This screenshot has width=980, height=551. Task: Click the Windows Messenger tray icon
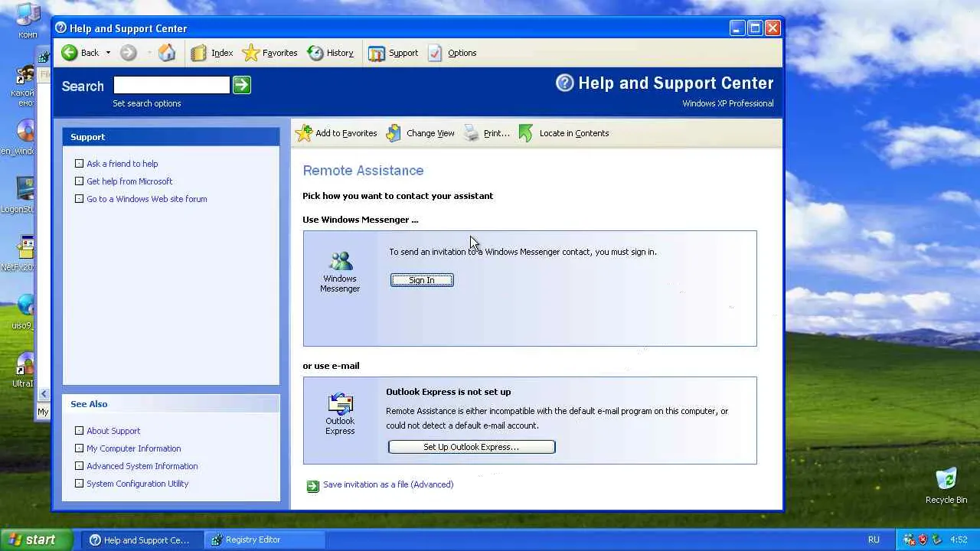[910, 540]
